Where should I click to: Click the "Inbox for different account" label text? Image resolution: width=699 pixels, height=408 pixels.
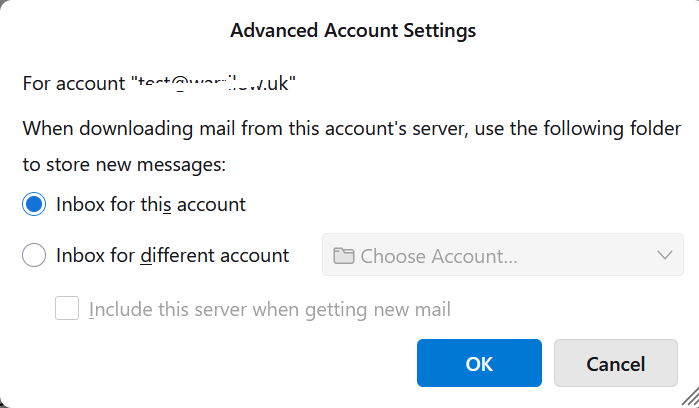click(172, 256)
